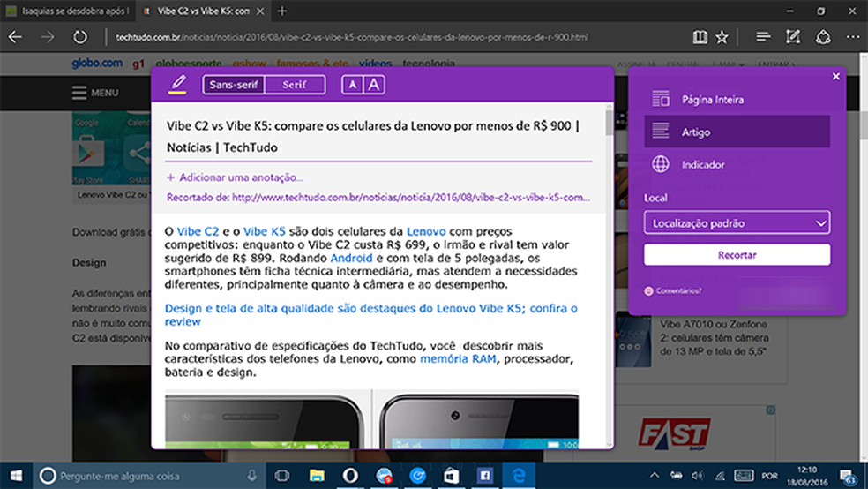Decrease the clip text size
Screen dimensions: 868x489
coord(353,85)
